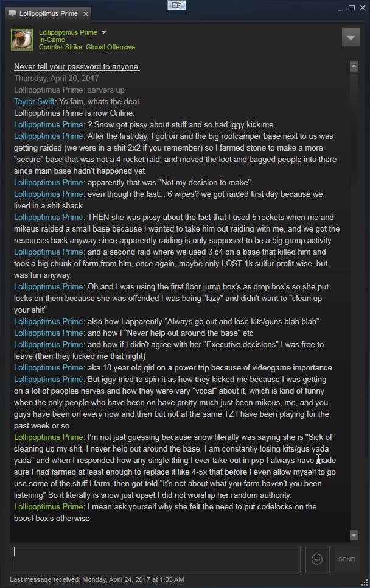The image size is (370, 588).
Task: Click the scrollbar down arrow
Action: pos(354,535)
